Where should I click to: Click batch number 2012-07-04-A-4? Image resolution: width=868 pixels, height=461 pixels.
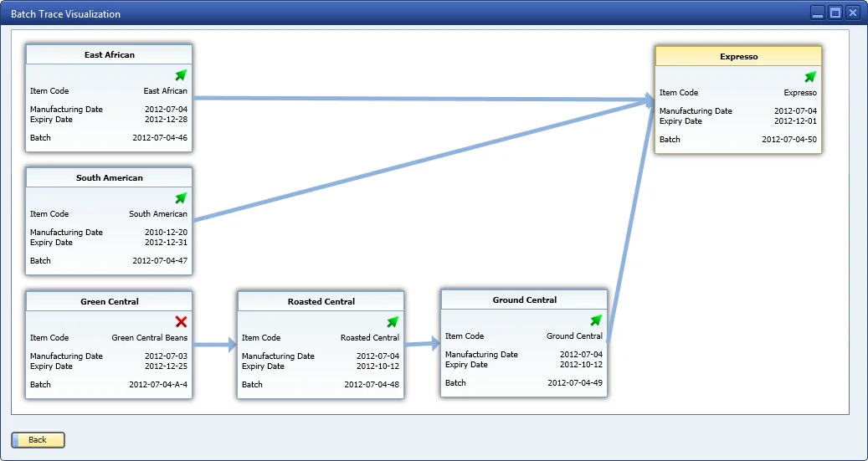pyautogui.click(x=158, y=385)
